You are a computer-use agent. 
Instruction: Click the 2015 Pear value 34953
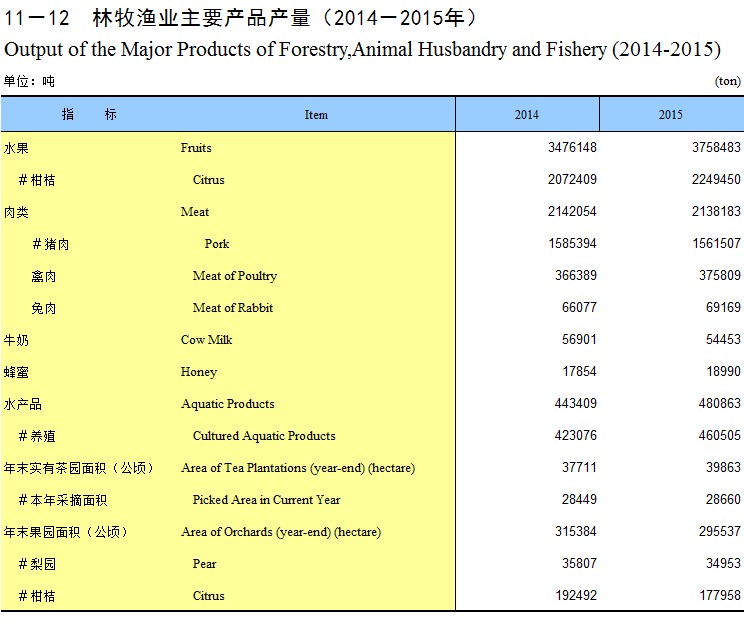point(720,564)
